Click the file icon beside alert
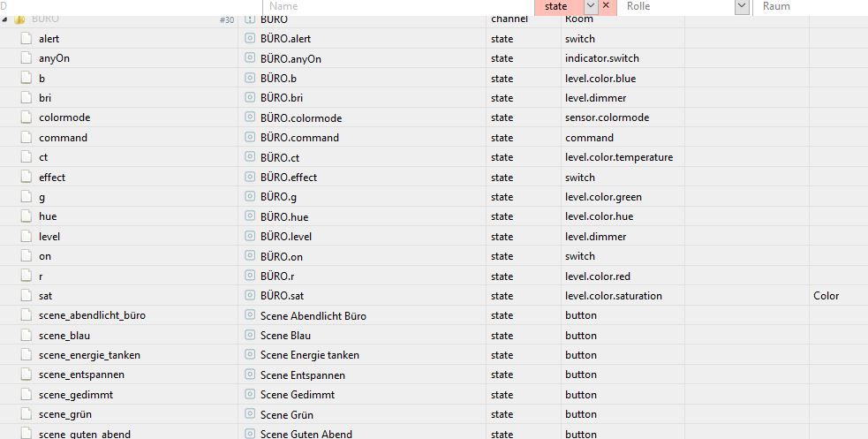Screen dimensions: 868x439 coord(26,39)
